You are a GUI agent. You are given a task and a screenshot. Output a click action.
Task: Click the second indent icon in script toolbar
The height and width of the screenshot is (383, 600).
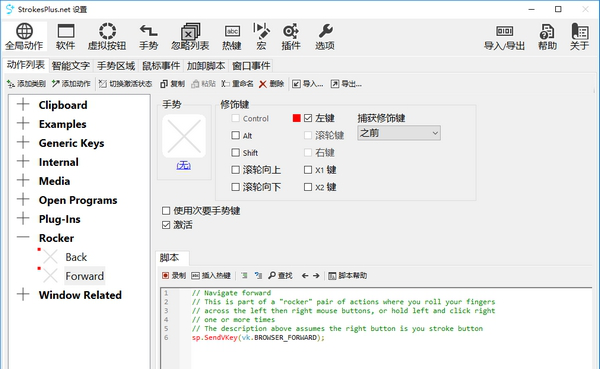pyautogui.click(x=258, y=275)
